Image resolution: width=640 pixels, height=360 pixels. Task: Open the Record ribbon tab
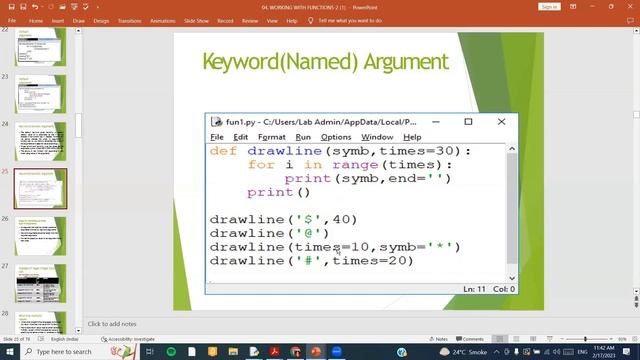click(225, 20)
